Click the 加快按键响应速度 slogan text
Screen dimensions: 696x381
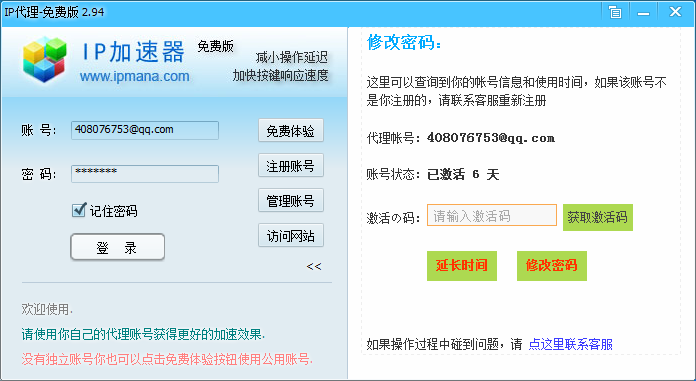click(281, 75)
